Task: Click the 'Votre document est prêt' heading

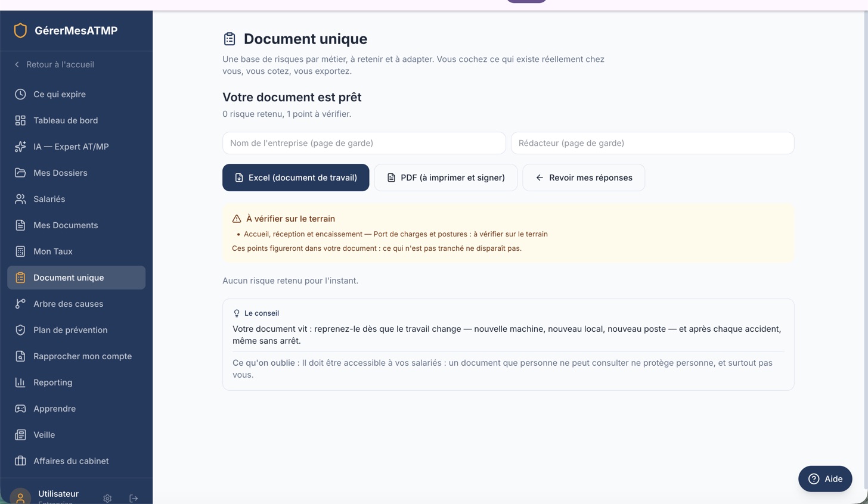Action: pos(292,97)
